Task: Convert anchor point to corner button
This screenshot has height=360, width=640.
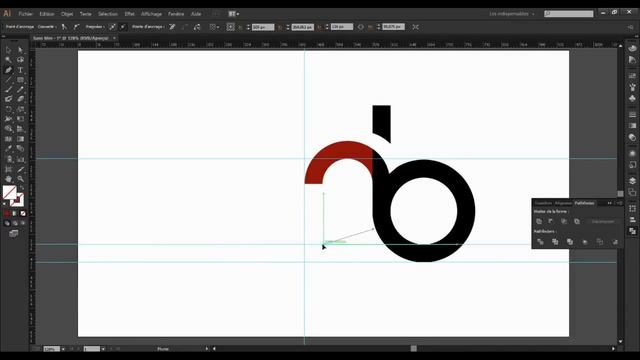Action: (x=64, y=27)
